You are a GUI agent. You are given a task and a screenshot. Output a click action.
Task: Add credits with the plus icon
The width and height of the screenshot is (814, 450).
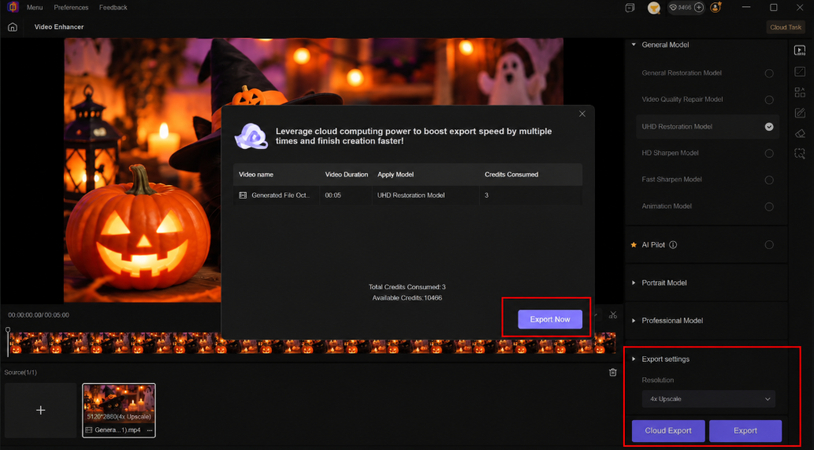click(699, 7)
